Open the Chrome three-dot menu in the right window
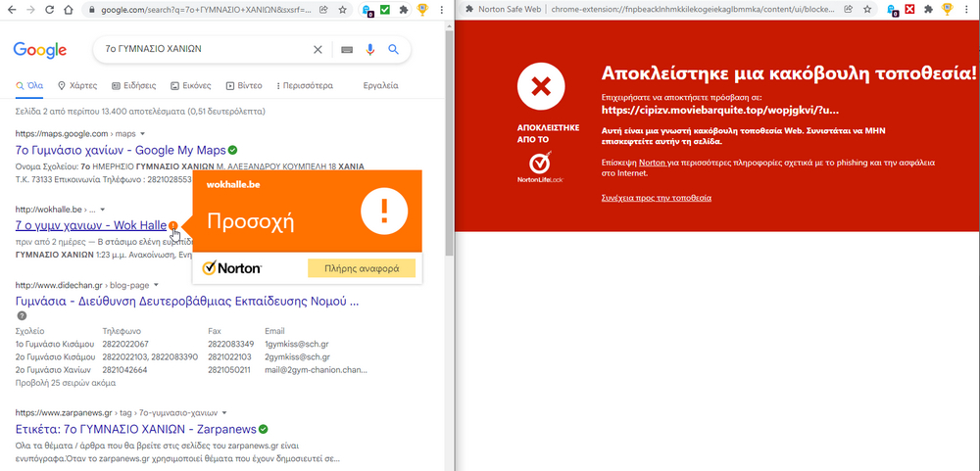980x471 pixels. click(x=966, y=10)
